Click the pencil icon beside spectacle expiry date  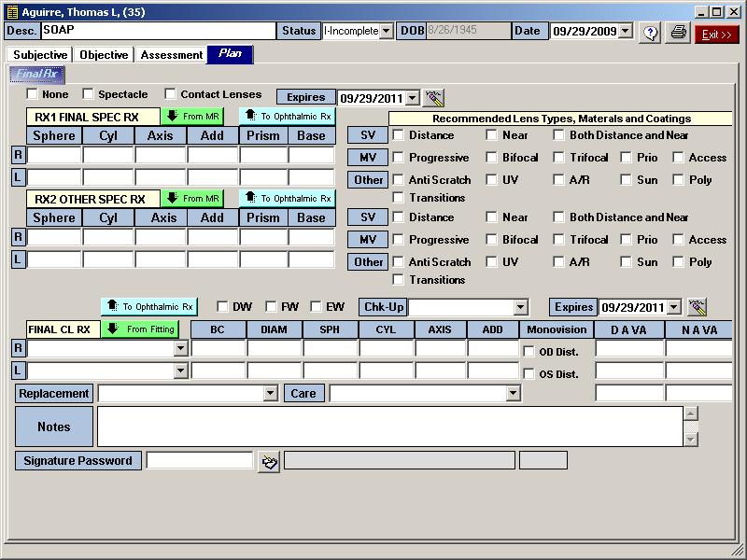[433, 98]
